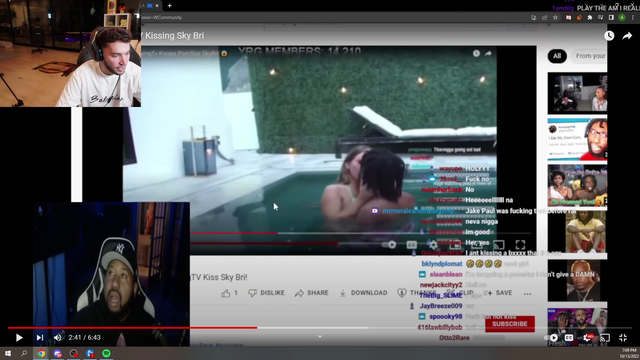Select the All filter chip
640x360 pixels.
(557, 56)
